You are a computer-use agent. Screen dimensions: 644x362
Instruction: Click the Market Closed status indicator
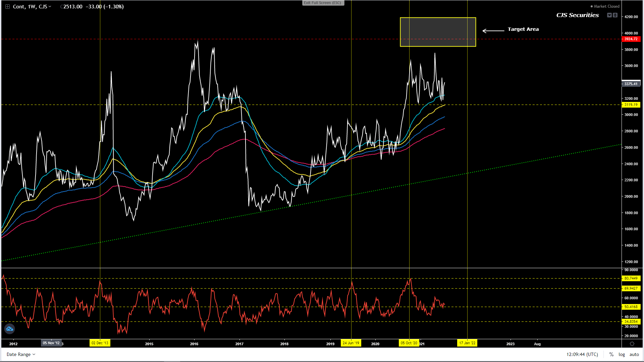click(x=605, y=6)
